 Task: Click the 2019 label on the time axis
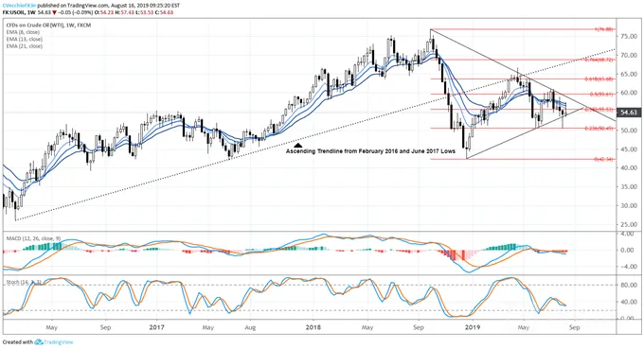(473, 327)
